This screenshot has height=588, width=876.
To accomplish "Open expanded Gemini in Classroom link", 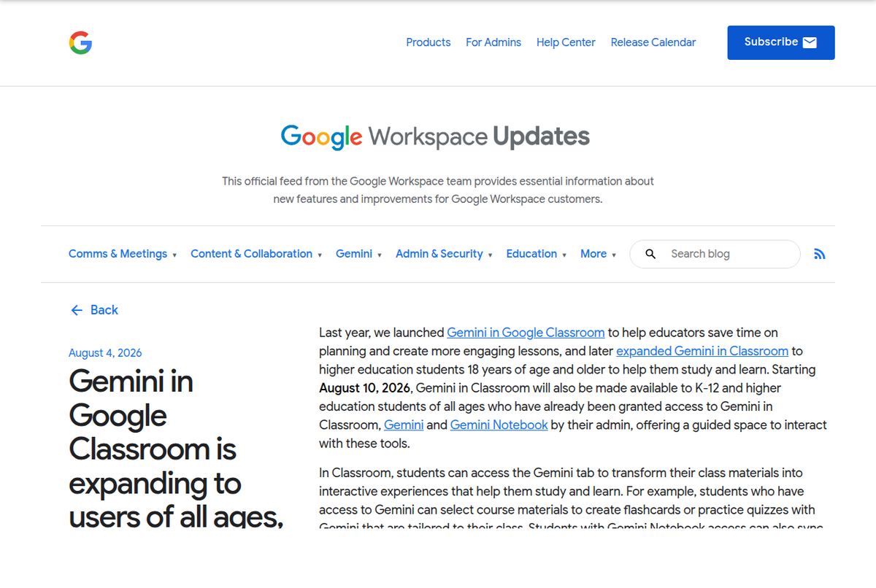I will (x=702, y=351).
